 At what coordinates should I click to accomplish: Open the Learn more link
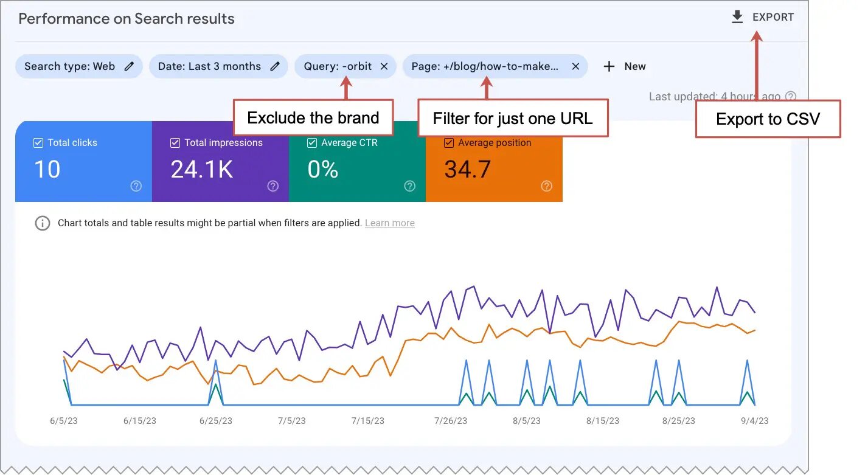point(389,223)
